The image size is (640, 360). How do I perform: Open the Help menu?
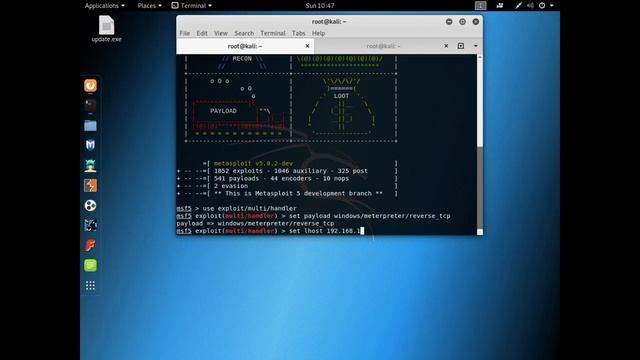coord(318,33)
